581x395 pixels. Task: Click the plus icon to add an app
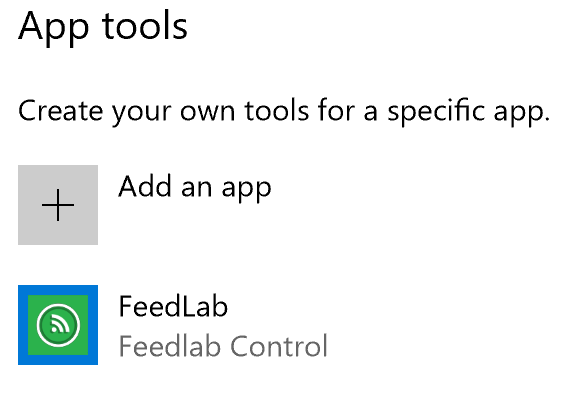(x=58, y=205)
